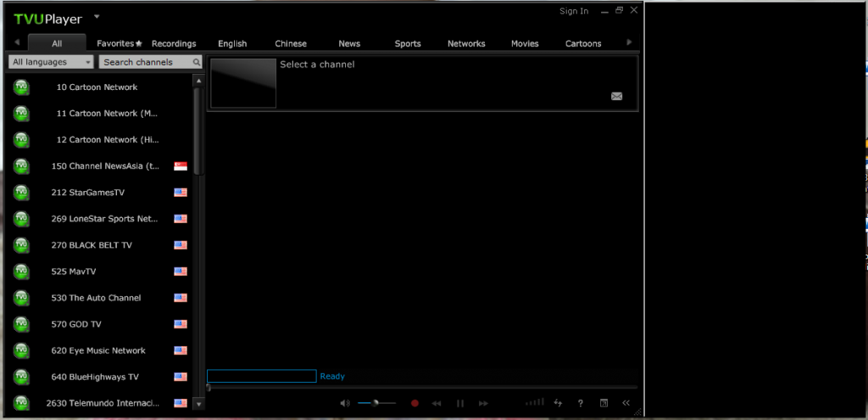Click the US flag beside BLACK BELT TV
This screenshot has width=868, height=420.
coord(181,245)
